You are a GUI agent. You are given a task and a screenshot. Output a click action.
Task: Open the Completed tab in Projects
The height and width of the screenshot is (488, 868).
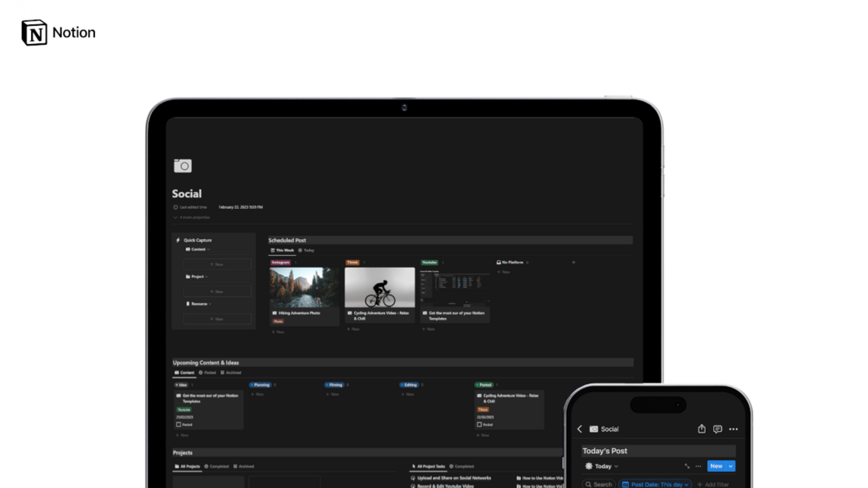click(217, 466)
